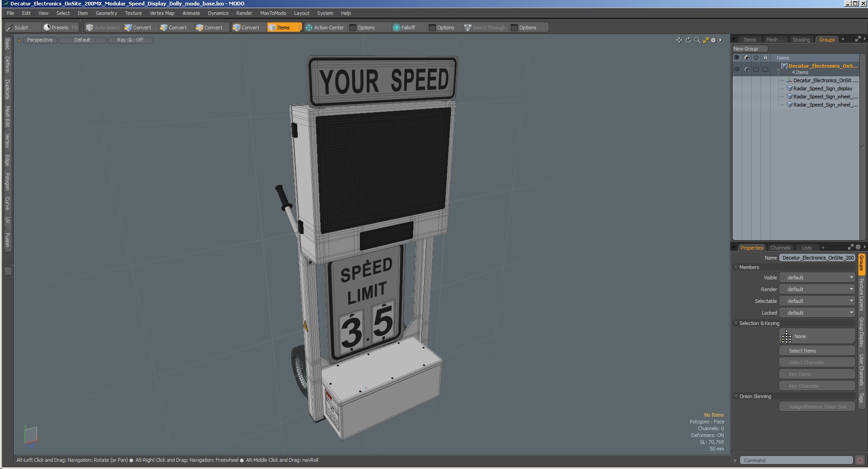Click the viewport axis gizmo
This screenshot has height=469, width=868.
click(x=31, y=437)
